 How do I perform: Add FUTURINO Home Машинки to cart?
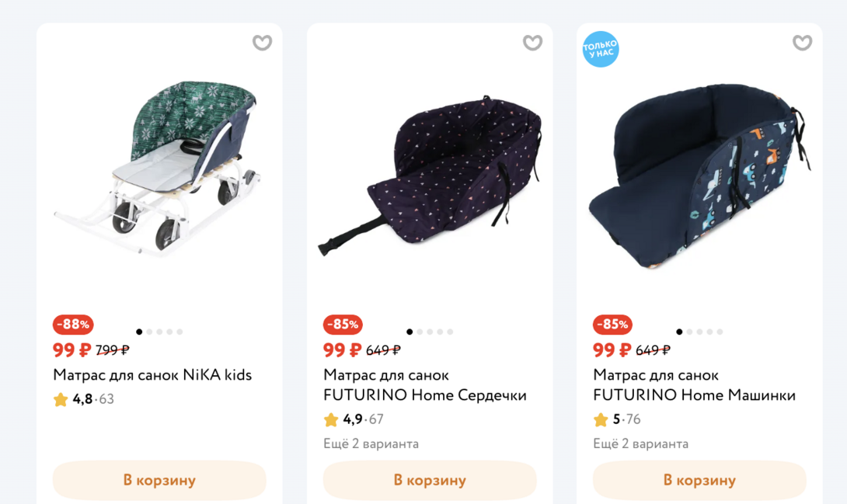click(x=699, y=480)
